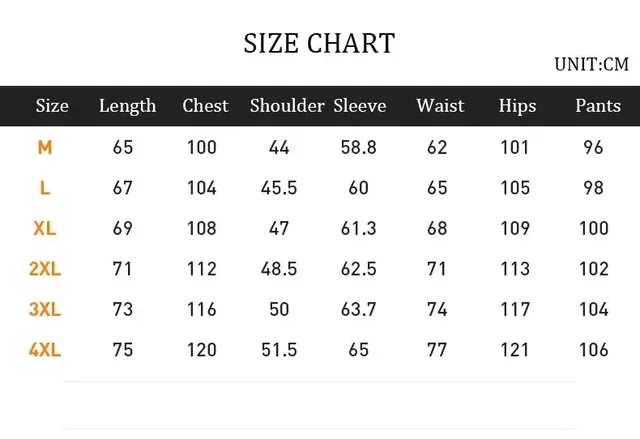640x439 pixels.
Task: Click the SIZE CHART title
Action: coord(319,43)
